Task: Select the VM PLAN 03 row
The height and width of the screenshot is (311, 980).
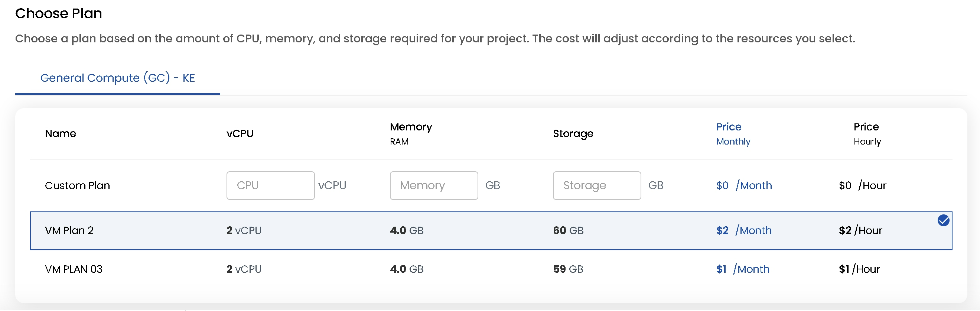Action: (x=74, y=269)
